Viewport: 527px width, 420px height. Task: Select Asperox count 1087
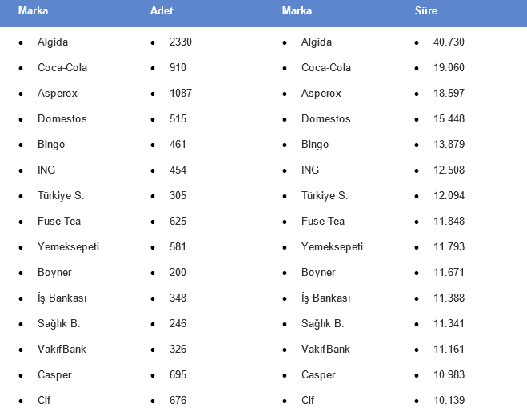point(181,93)
